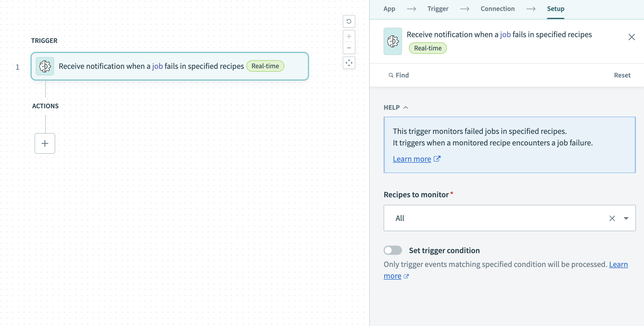Enable the Set trigger condition toggle
Image resolution: width=644 pixels, height=326 pixels.
(x=393, y=250)
